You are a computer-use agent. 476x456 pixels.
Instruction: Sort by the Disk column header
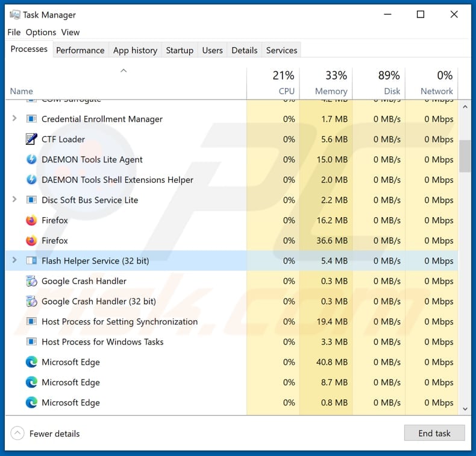tap(378, 83)
